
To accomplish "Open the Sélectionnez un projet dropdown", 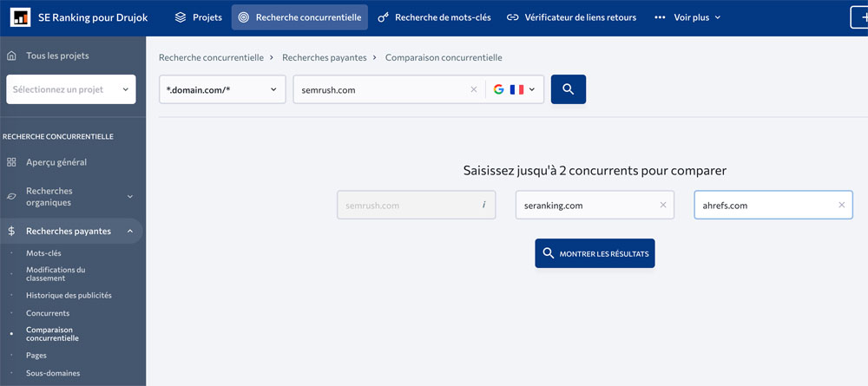I will coord(71,89).
